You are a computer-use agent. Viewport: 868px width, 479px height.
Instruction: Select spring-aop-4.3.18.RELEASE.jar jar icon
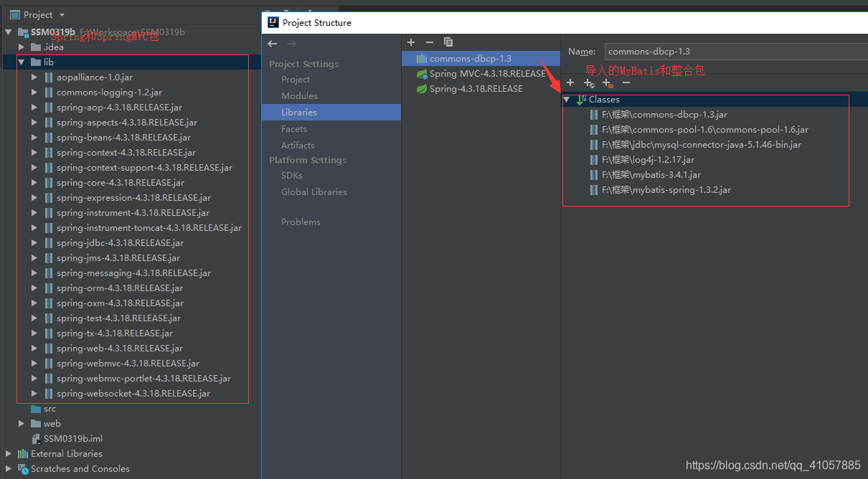(x=49, y=108)
